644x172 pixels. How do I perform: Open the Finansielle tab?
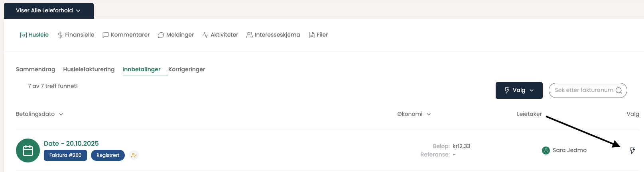click(x=76, y=35)
